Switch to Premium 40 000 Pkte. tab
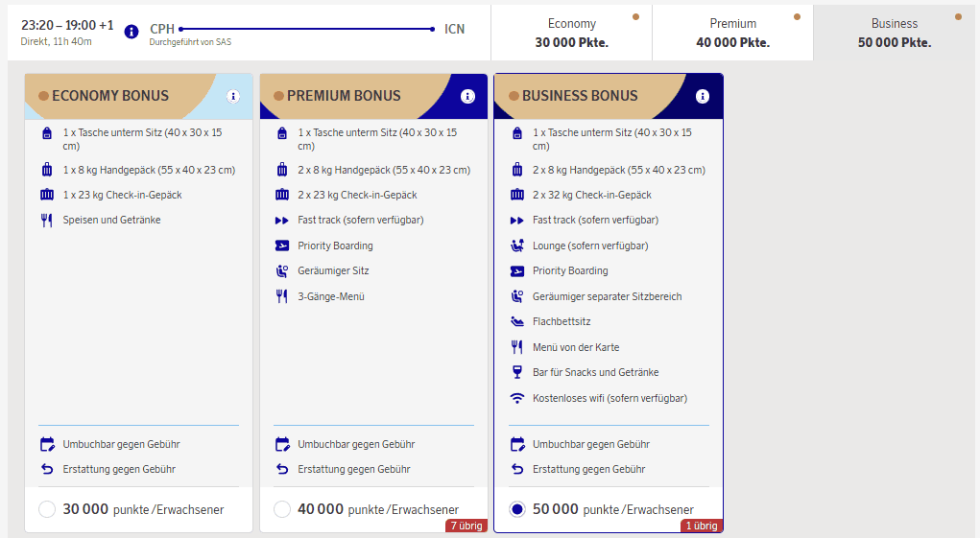The height and width of the screenshot is (538, 980). 732,33
